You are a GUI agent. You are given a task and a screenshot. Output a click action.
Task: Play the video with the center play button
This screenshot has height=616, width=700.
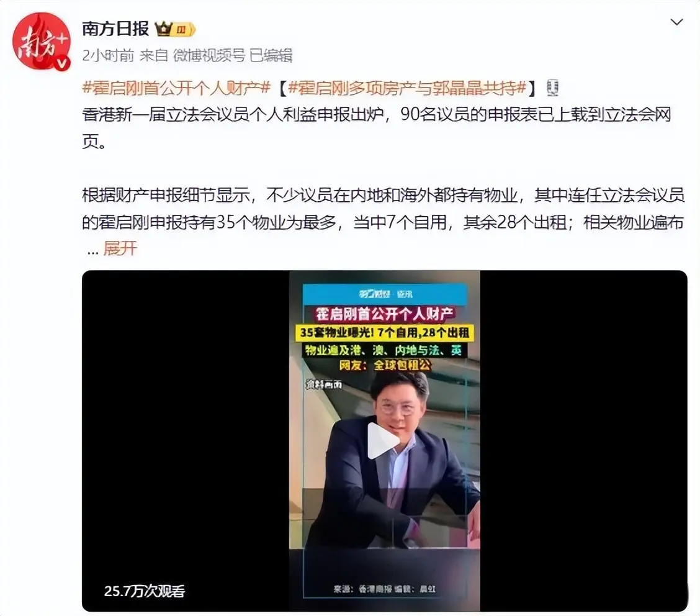pyautogui.click(x=383, y=441)
